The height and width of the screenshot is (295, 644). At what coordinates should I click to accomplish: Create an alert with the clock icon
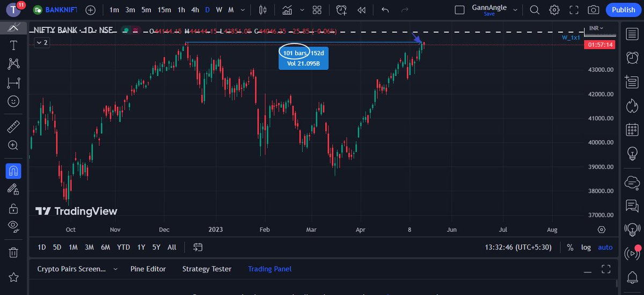click(341, 10)
